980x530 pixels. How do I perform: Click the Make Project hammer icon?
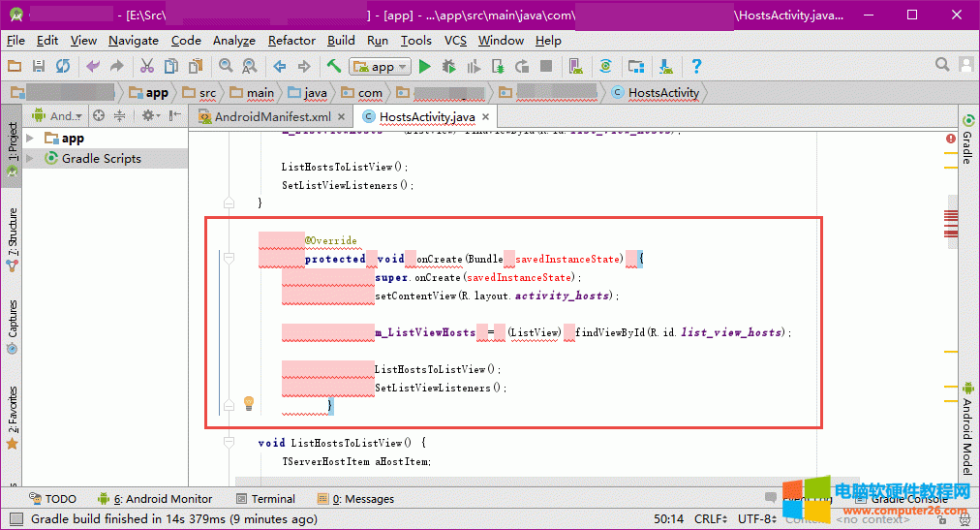(333, 66)
